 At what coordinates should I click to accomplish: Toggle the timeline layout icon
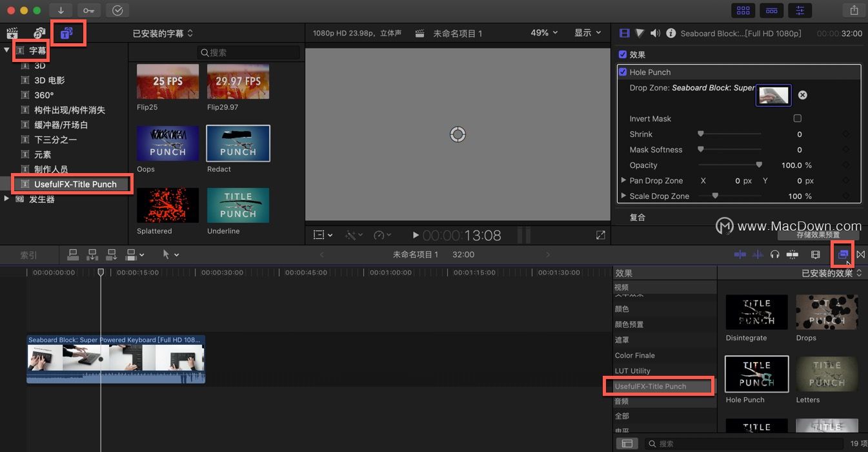tap(771, 10)
